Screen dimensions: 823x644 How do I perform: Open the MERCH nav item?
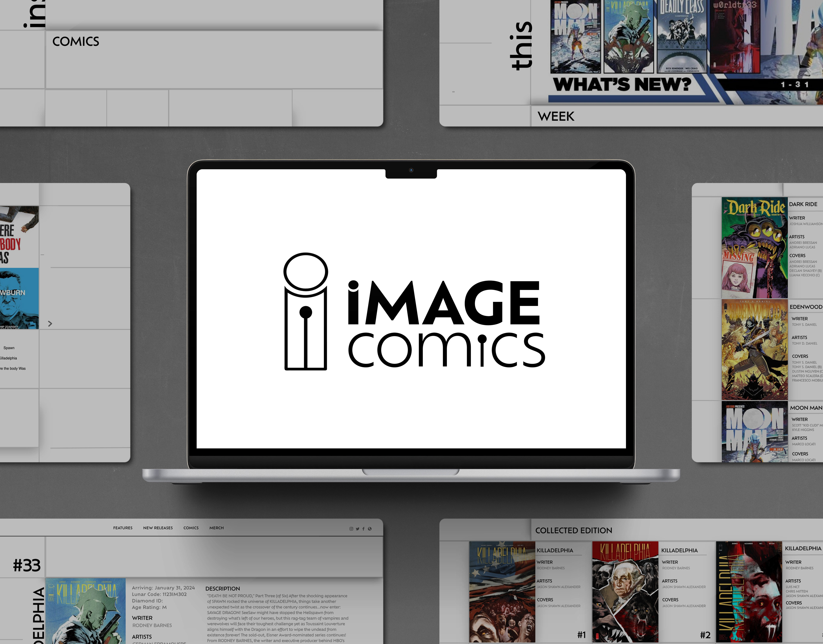[x=216, y=528]
